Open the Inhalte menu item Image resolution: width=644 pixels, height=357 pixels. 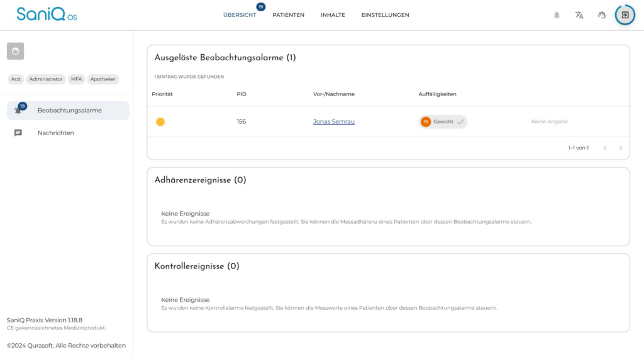pos(333,15)
